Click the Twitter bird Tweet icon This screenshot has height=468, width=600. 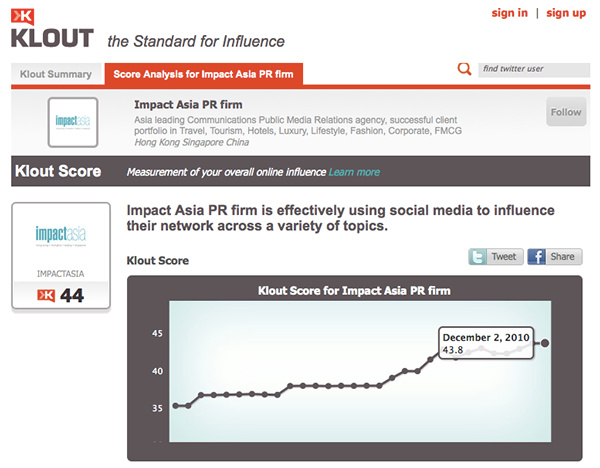(478, 257)
